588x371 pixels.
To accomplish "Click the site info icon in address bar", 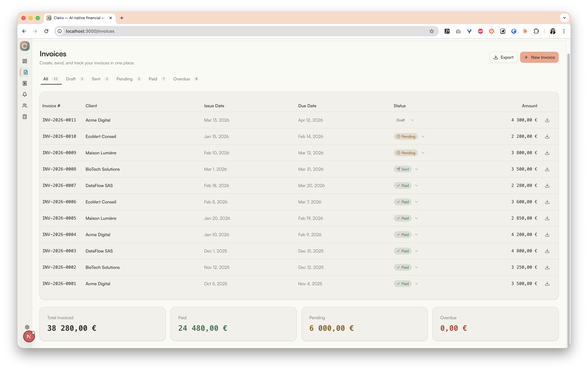I will pyautogui.click(x=60, y=31).
